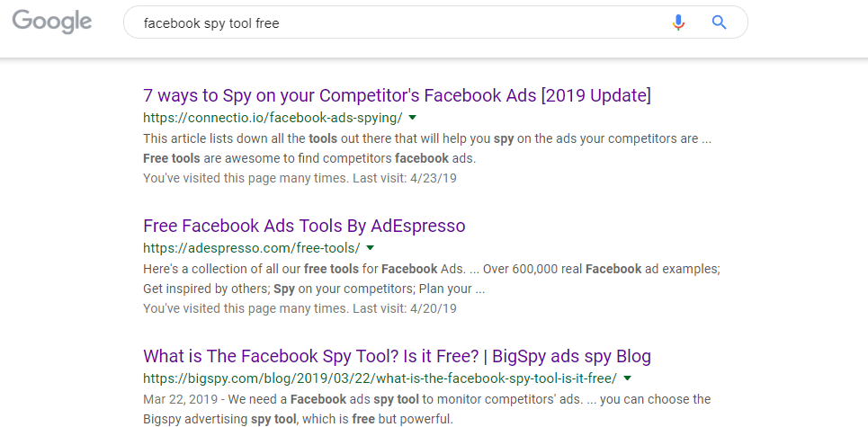Start voice search with microphone icon
The width and height of the screenshot is (868, 427).
[x=678, y=22]
